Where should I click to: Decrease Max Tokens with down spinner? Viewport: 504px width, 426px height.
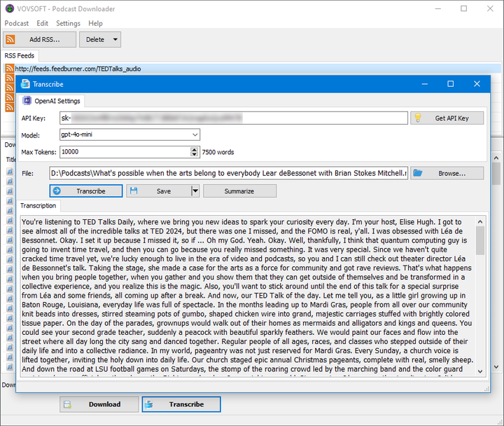pos(194,154)
